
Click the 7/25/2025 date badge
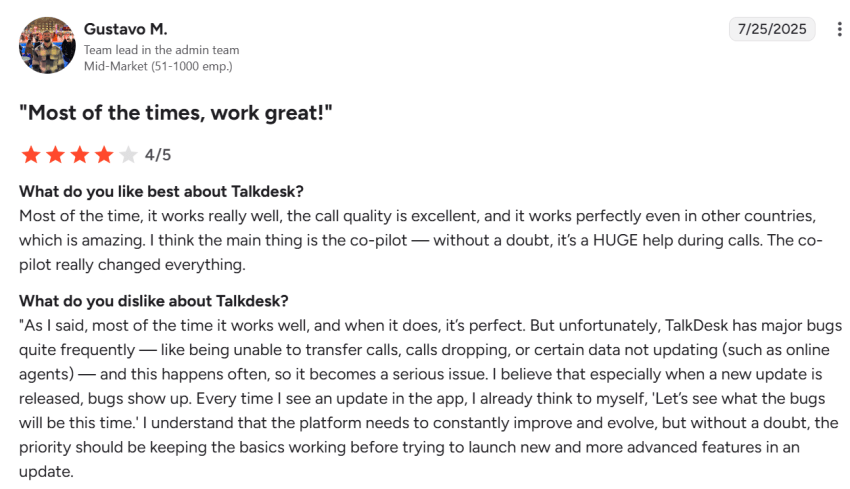pos(772,29)
